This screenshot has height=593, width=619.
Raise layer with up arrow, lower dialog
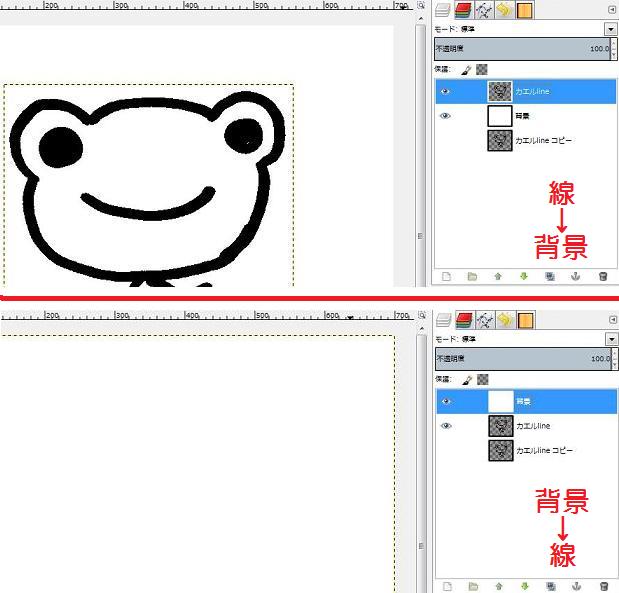499,586
